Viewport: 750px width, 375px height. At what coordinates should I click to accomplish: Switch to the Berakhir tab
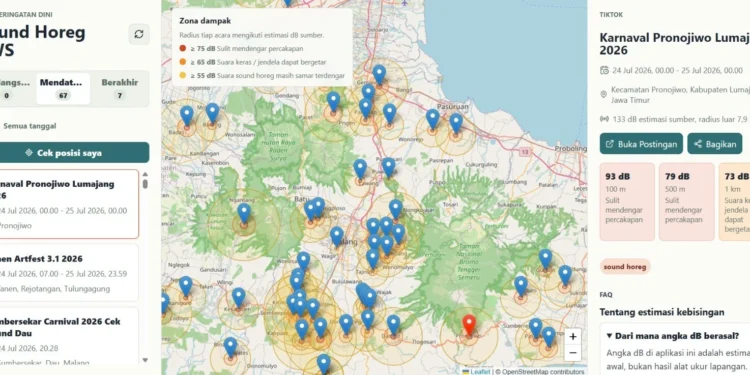[120, 88]
